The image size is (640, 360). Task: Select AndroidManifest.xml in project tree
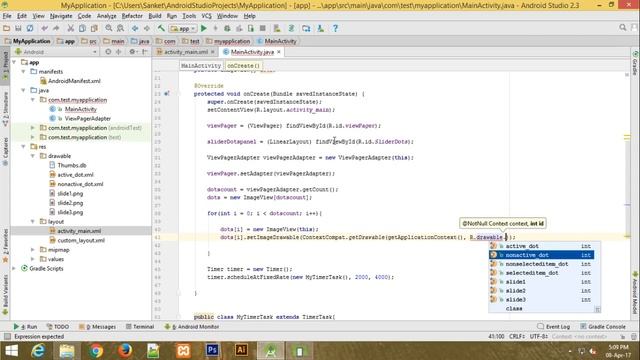74,81
